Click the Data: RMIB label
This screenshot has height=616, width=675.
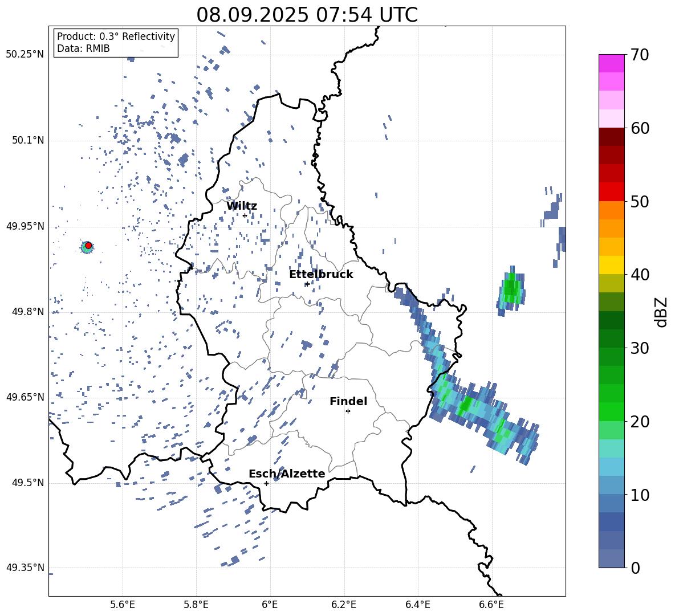(x=83, y=48)
